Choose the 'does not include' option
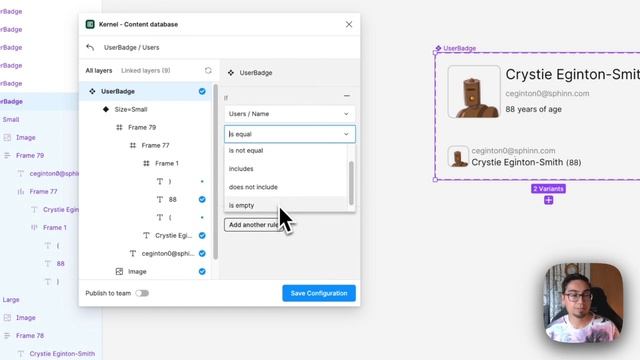Image resolution: width=640 pixels, height=360 pixels. tap(285, 187)
